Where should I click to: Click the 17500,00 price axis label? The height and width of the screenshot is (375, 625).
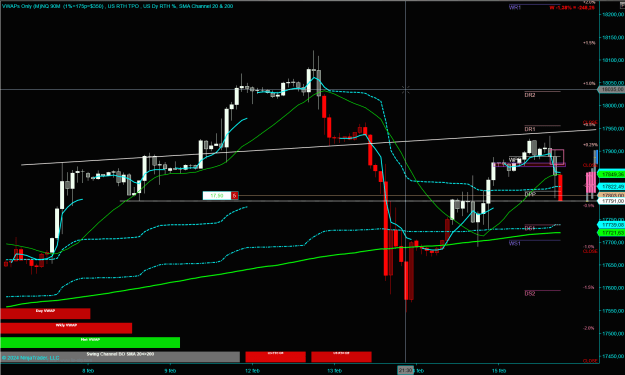(613, 334)
